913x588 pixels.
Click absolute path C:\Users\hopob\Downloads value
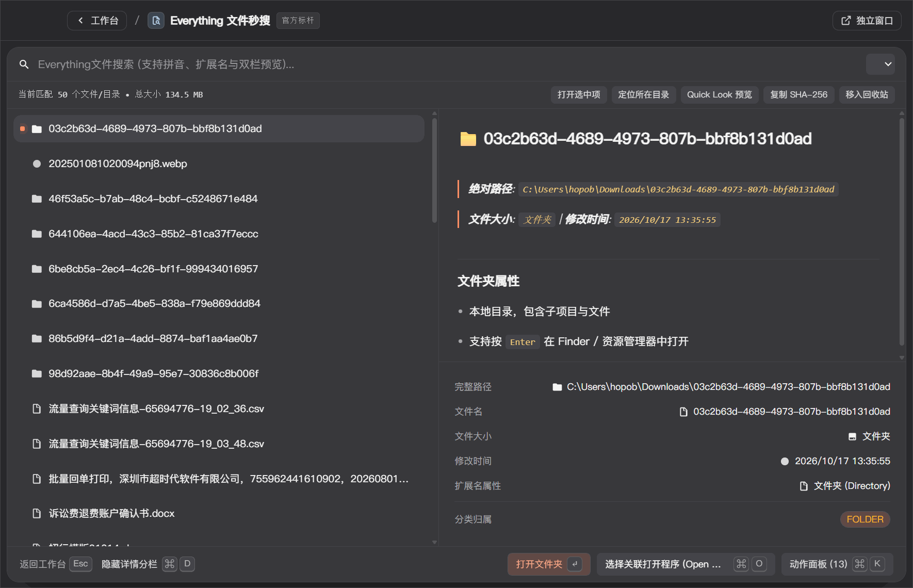[x=678, y=189]
